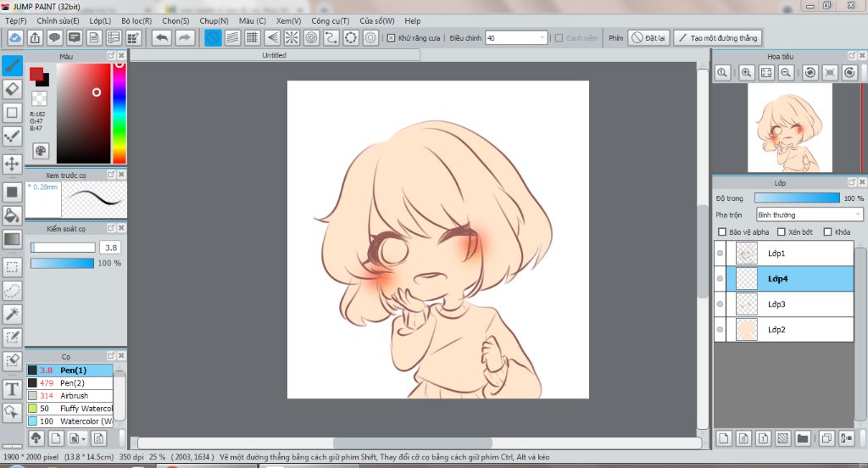Select the Fill rectangle tool
This screenshot has width=868, height=468.
click(12, 192)
